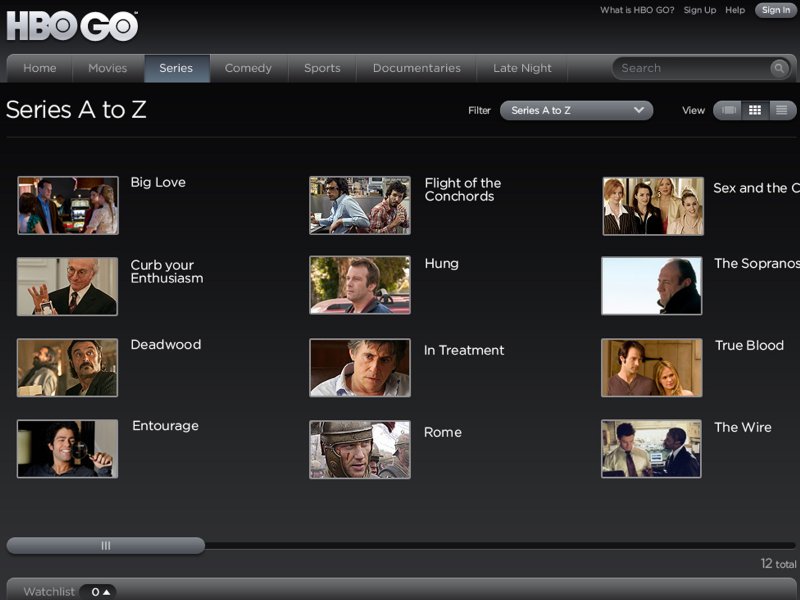
Task: Click The Wire title text
Action: (743, 427)
